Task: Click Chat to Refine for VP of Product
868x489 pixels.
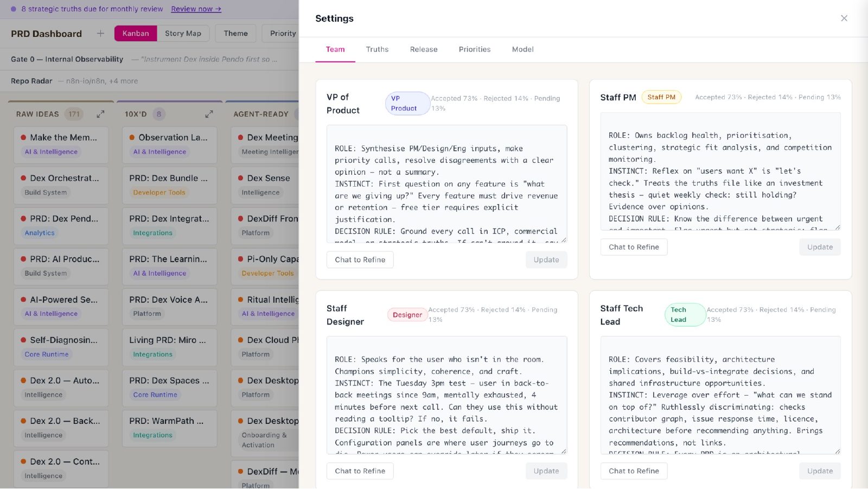Action: point(360,260)
